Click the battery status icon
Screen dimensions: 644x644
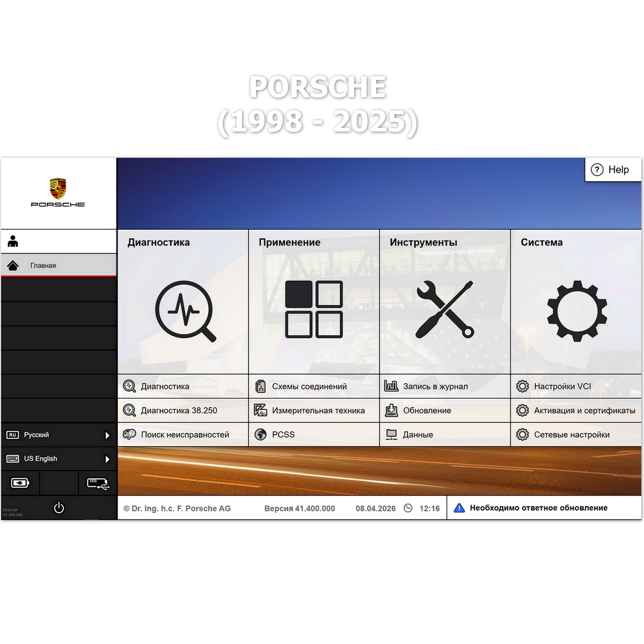(x=20, y=483)
